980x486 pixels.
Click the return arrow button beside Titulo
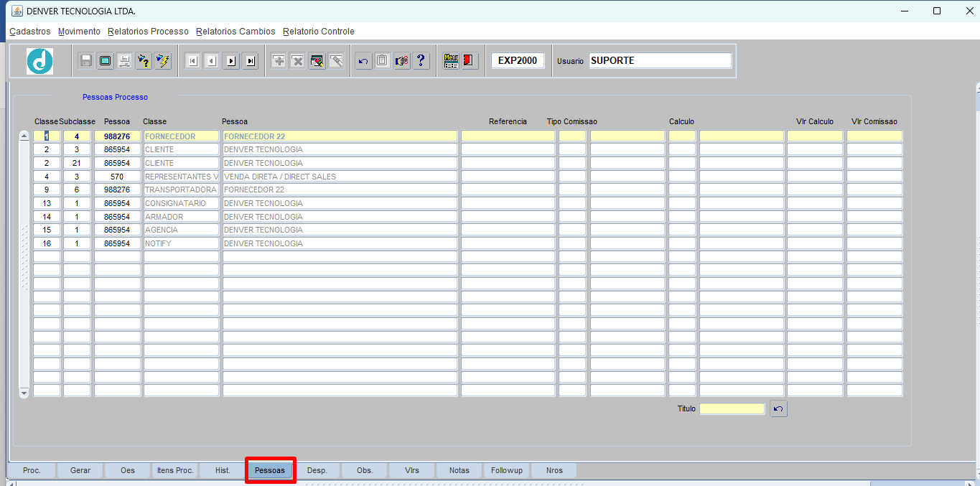(x=778, y=409)
